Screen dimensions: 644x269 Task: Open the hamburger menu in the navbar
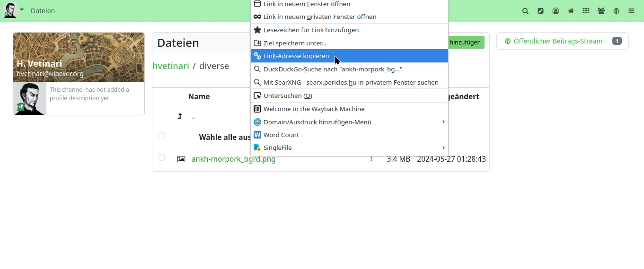coord(631,11)
